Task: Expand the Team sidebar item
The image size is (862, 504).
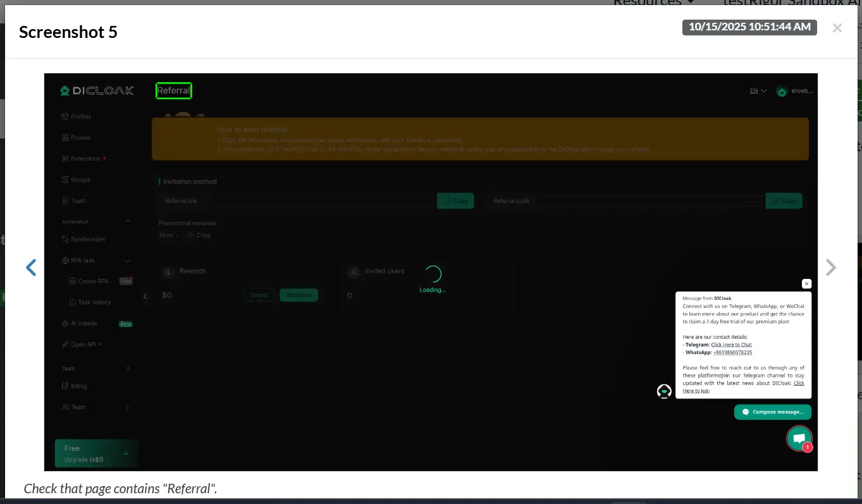Action: tap(128, 408)
